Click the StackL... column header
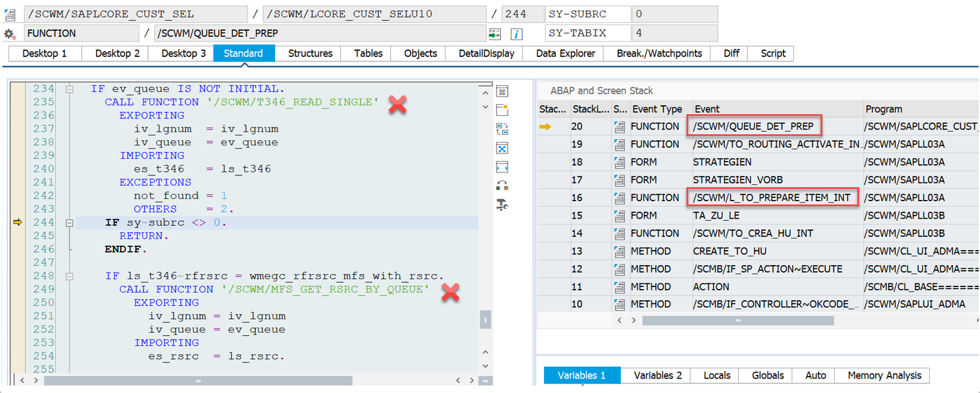Image resolution: width=980 pixels, height=393 pixels. [590, 109]
